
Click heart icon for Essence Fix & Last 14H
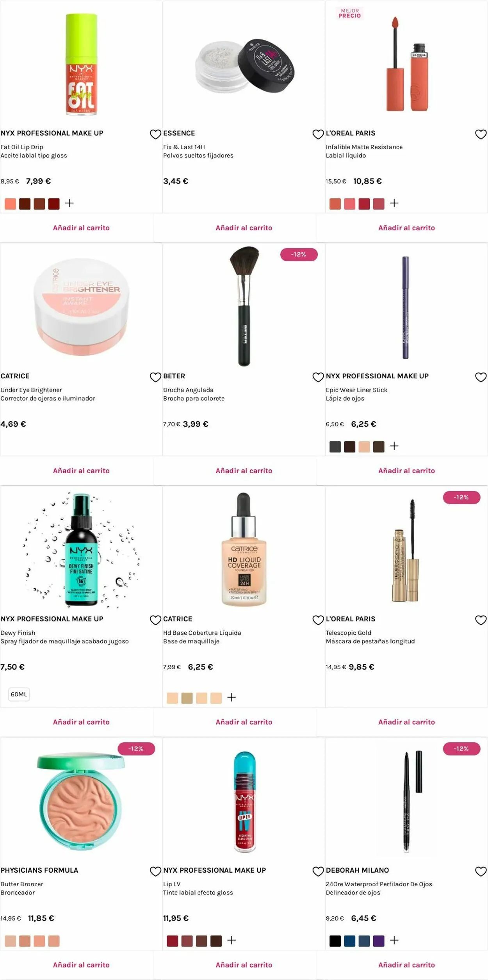click(x=318, y=134)
